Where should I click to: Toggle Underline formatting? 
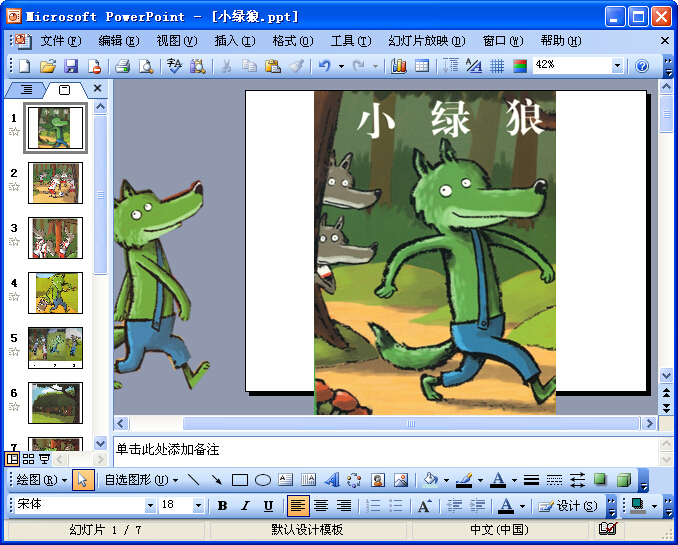tap(269, 506)
